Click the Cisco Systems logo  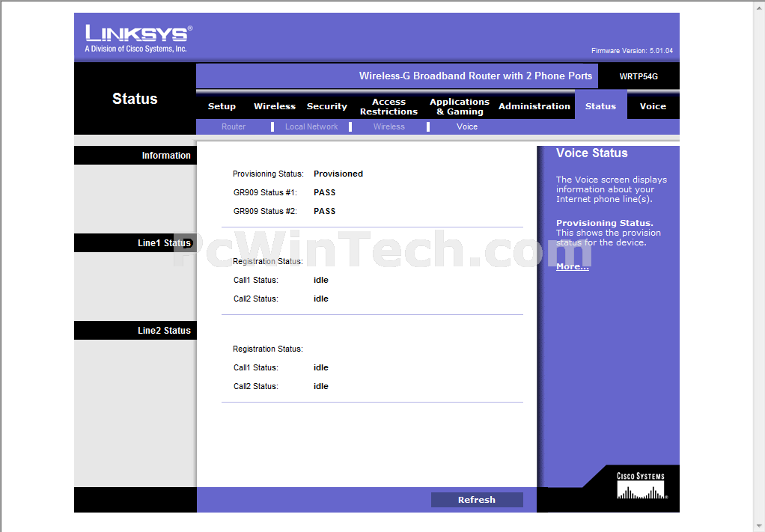(641, 486)
